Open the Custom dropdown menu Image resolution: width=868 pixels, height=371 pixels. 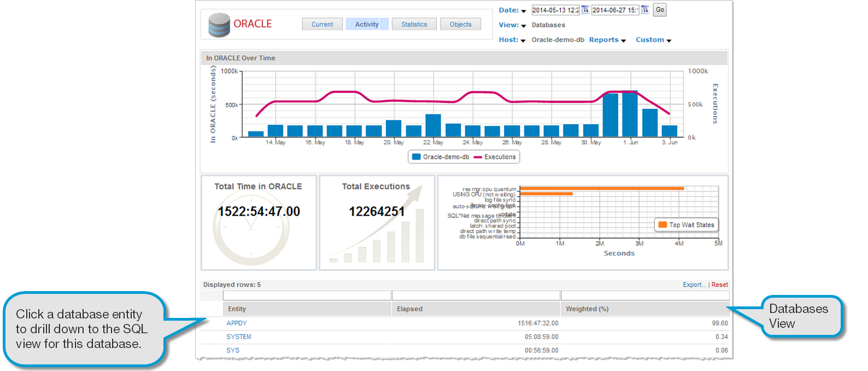pos(653,40)
